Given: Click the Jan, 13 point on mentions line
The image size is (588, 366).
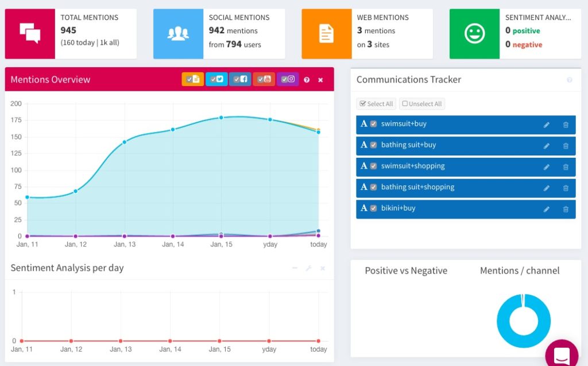Looking at the screenshot, I should pyautogui.click(x=125, y=142).
